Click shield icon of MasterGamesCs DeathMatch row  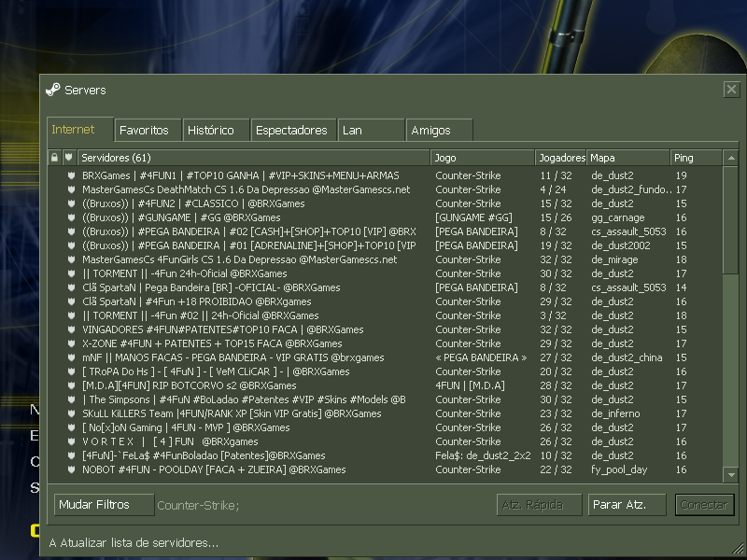(x=72, y=189)
